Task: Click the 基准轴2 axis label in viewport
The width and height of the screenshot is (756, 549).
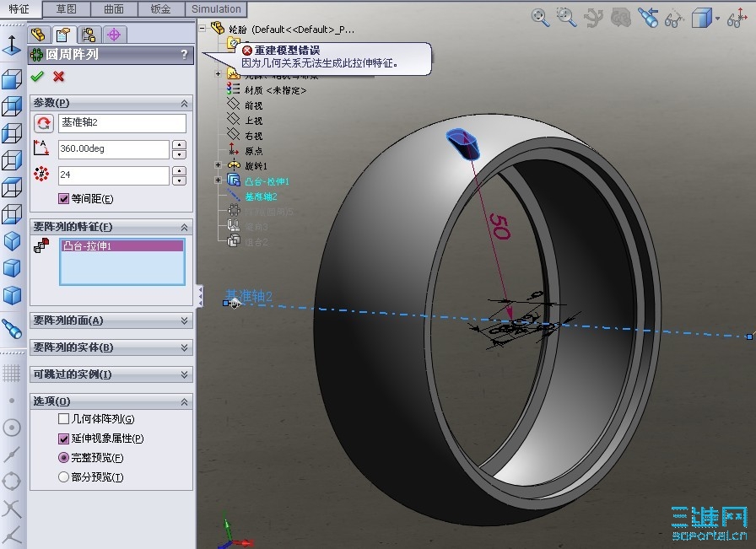Action: click(249, 295)
